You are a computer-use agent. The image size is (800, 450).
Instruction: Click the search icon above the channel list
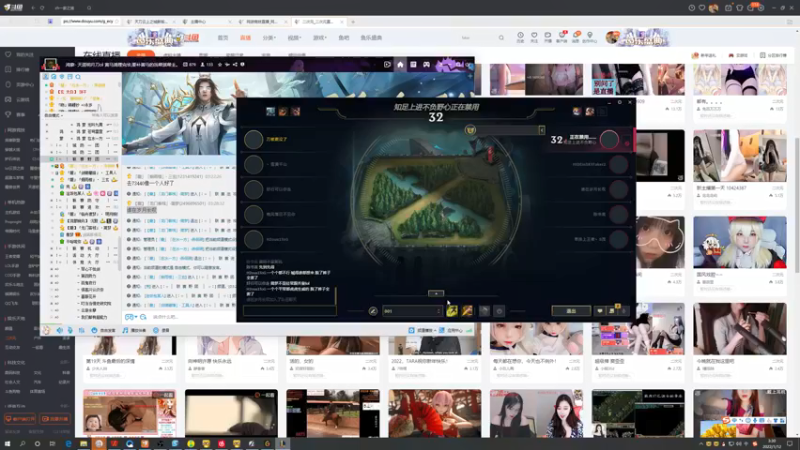click(x=78, y=77)
